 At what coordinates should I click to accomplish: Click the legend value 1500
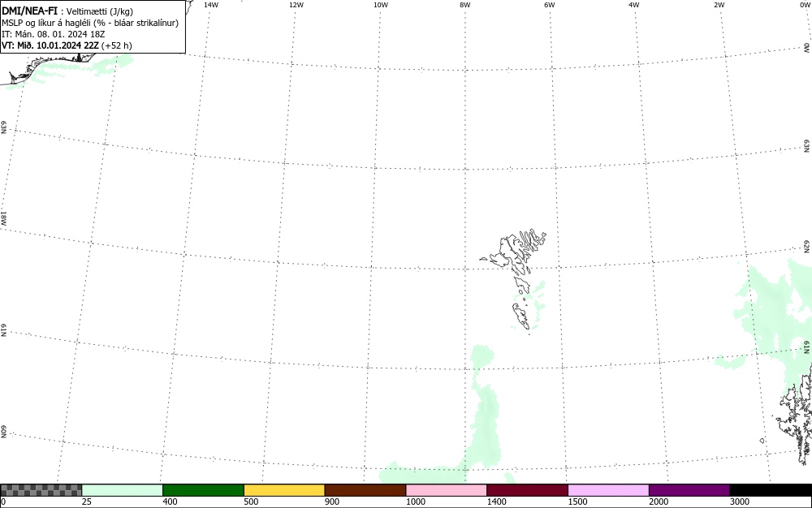click(x=578, y=502)
